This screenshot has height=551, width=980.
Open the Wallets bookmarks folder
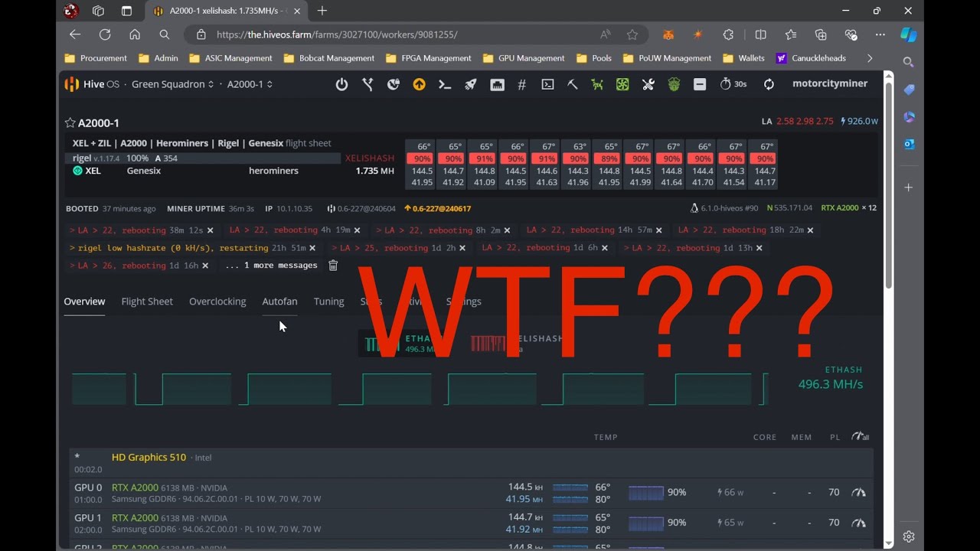(743, 58)
